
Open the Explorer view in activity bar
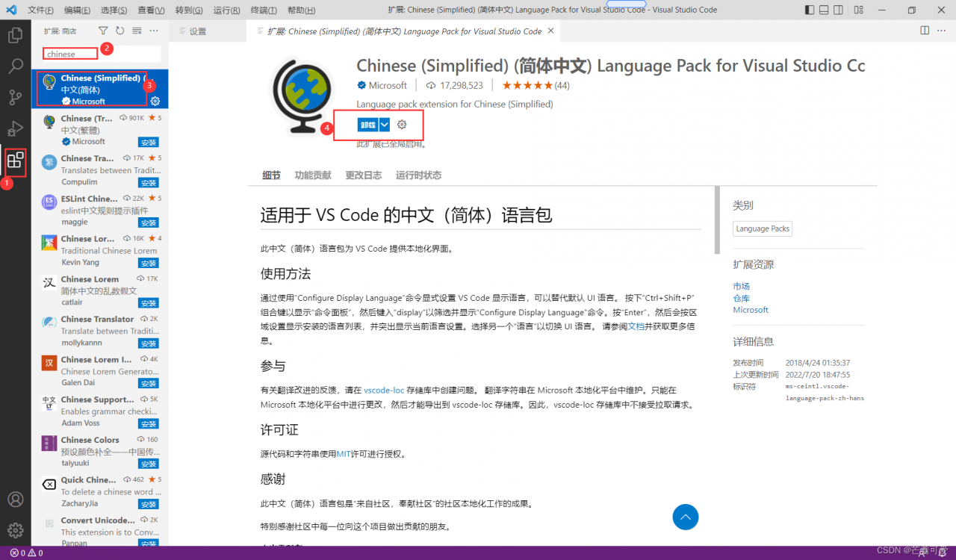click(x=15, y=34)
